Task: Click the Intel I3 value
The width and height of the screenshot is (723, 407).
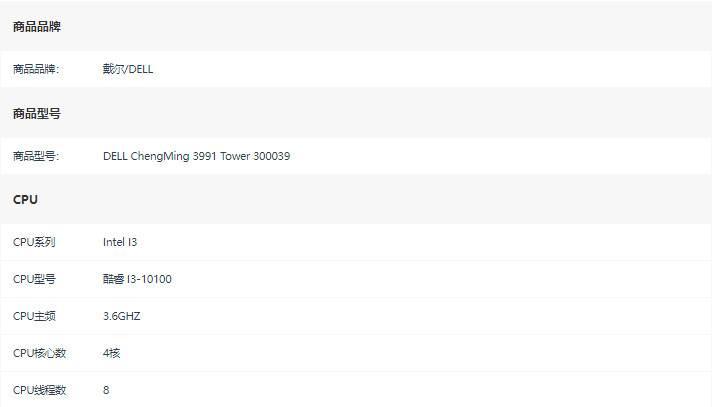Action: [120, 242]
